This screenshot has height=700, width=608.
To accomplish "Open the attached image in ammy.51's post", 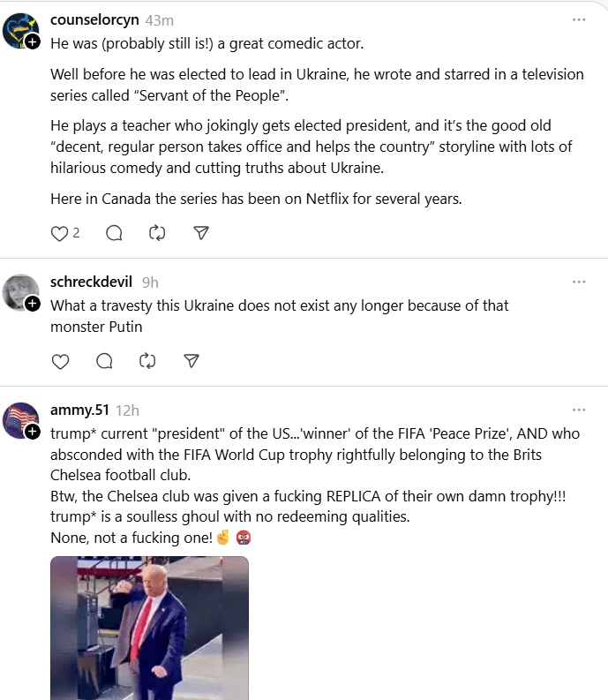I will (x=149, y=628).
